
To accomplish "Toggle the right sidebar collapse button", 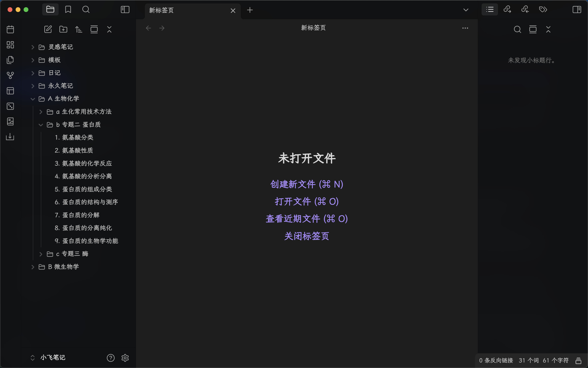I will click(577, 9).
